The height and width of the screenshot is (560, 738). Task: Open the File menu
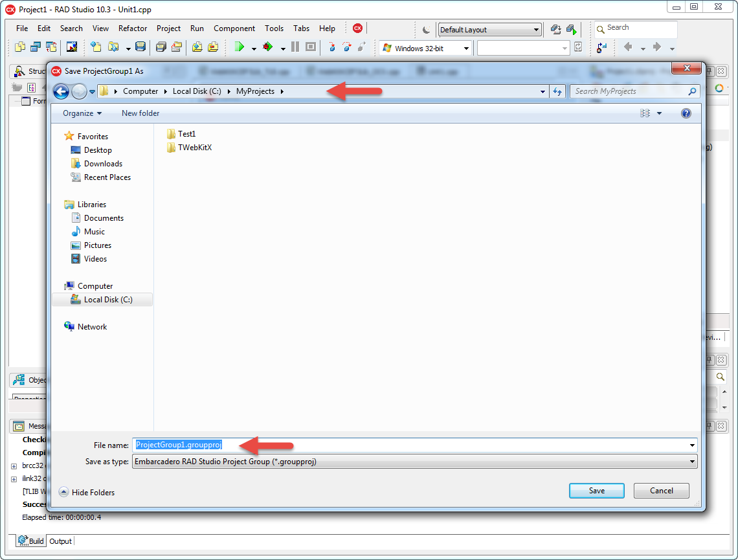coord(22,28)
